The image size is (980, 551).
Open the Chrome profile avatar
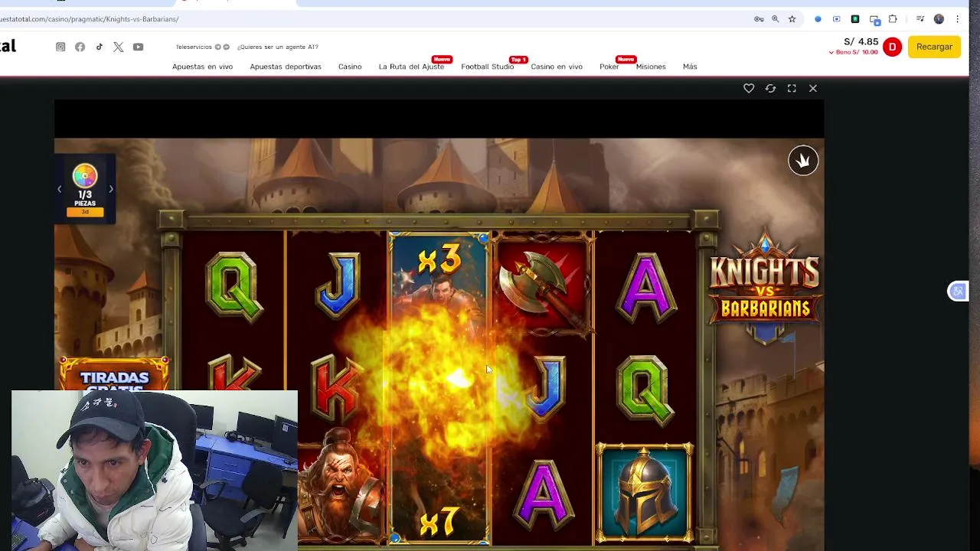coord(939,19)
